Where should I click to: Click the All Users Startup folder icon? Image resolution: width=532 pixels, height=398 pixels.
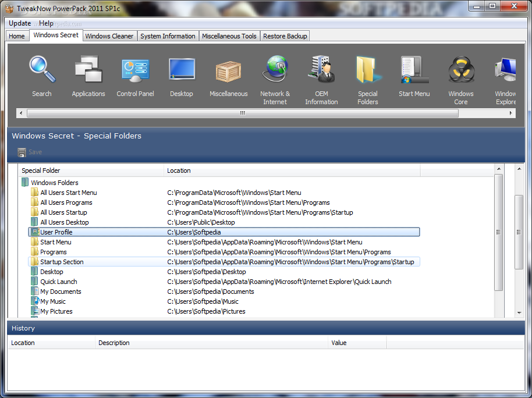(34, 212)
